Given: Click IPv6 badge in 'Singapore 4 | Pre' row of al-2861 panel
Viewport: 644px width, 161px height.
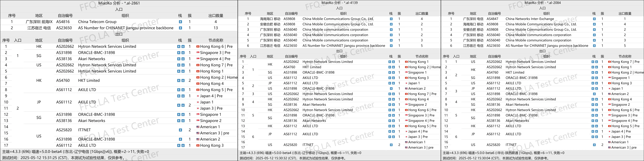Looking at the screenshot, I should (183, 59).
